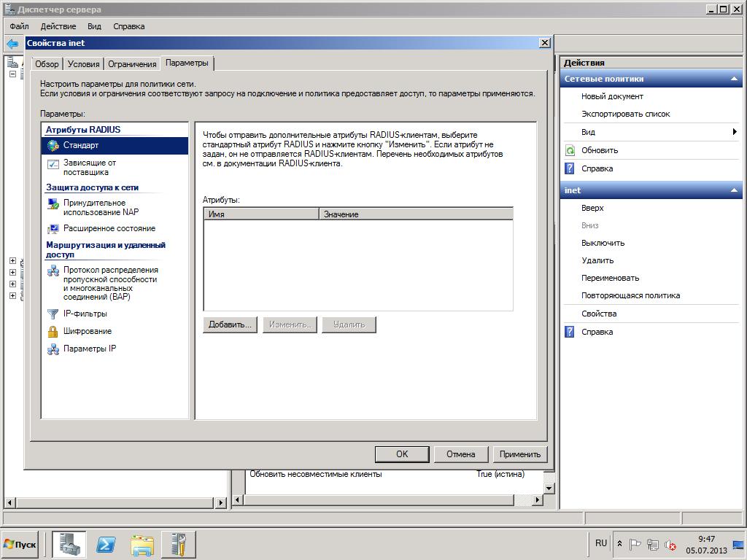747x560 pixels.
Task: Open the Action menu
Action: [x=58, y=26]
